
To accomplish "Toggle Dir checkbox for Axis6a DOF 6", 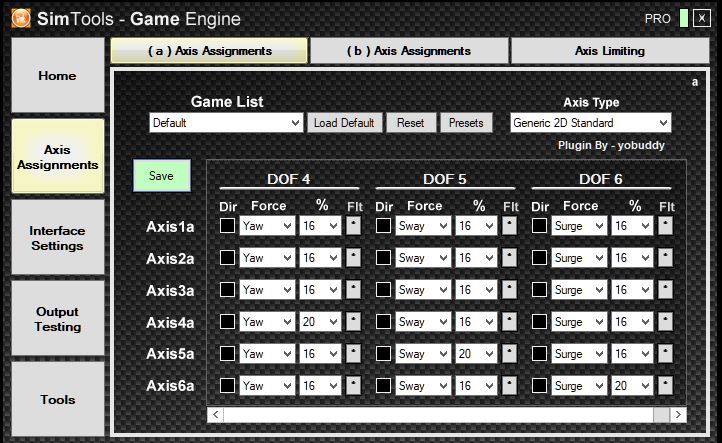I will (540, 385).
